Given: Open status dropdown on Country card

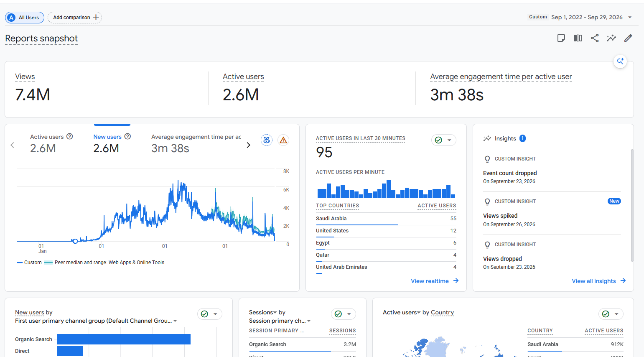Looking at the screenshot, I should point(611,314).
